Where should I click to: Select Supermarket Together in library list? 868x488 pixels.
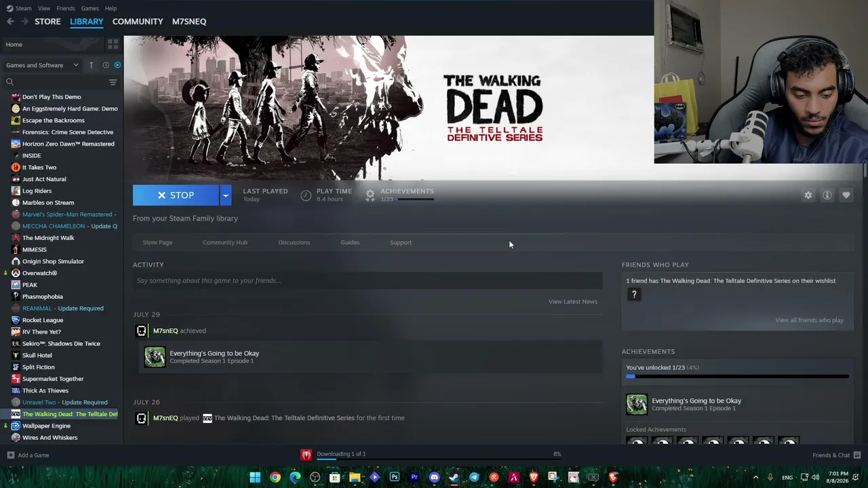[x=53, y=379]
